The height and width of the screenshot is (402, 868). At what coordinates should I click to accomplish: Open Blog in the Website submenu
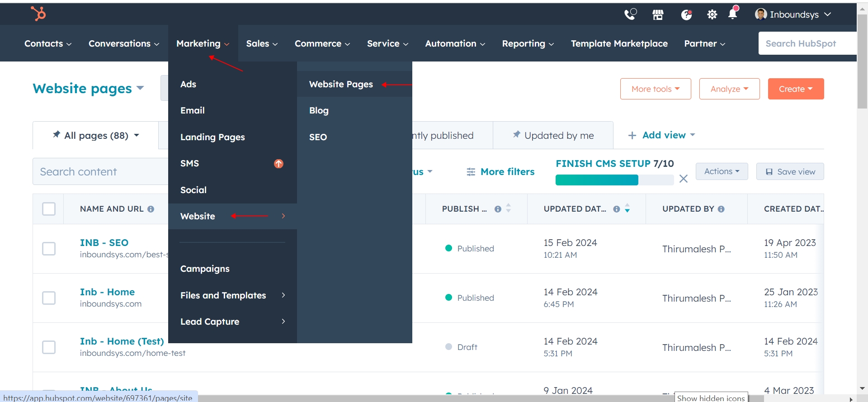[319, 110]
